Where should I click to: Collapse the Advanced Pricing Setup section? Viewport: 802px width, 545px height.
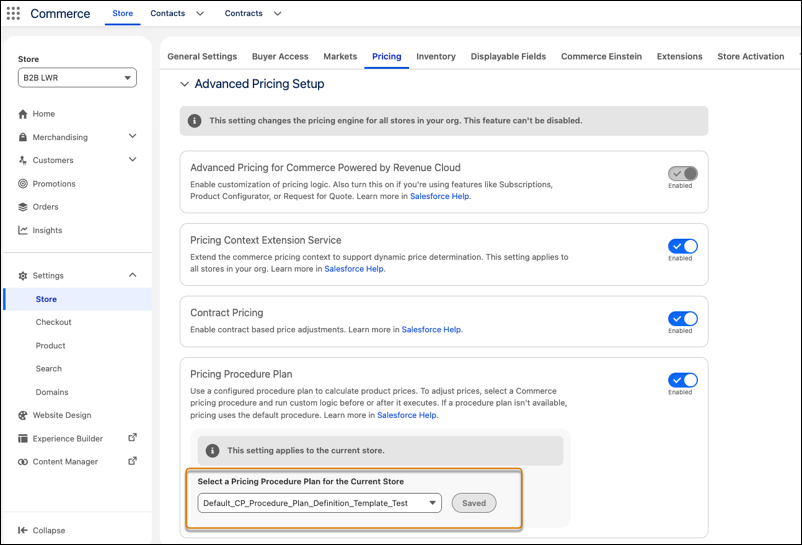(185, 84)
